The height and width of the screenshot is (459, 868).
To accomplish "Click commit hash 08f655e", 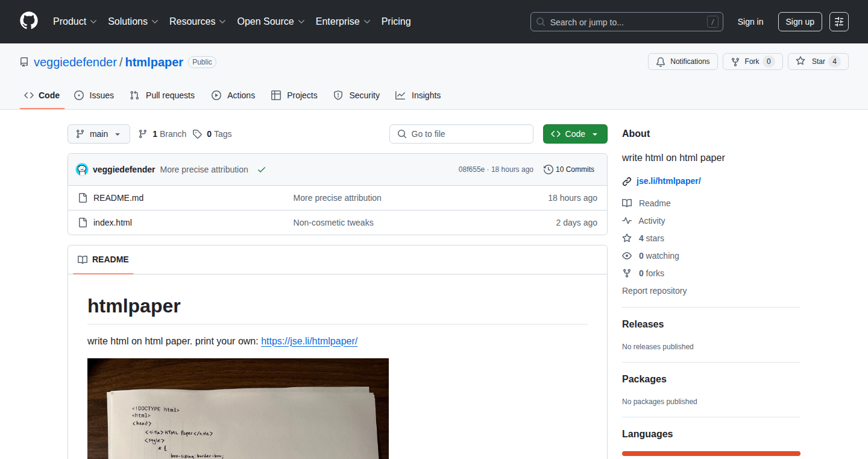I will [x=471, y=169].
